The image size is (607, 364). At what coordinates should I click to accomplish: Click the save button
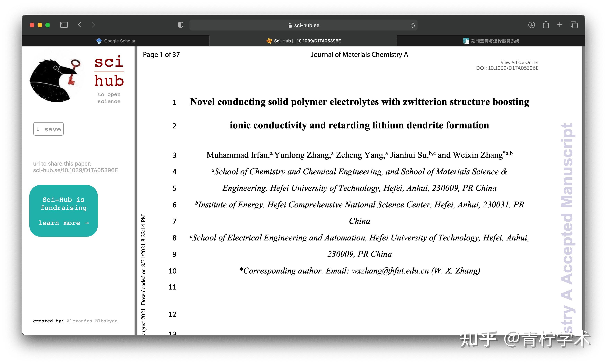point(48,129)
